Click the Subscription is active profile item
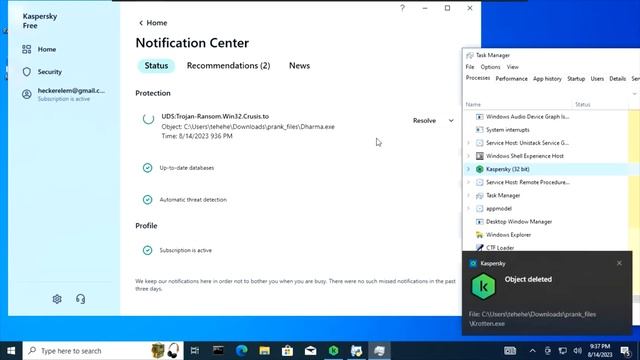This screenshot has width=640, height=360. (x=186, y=250)
